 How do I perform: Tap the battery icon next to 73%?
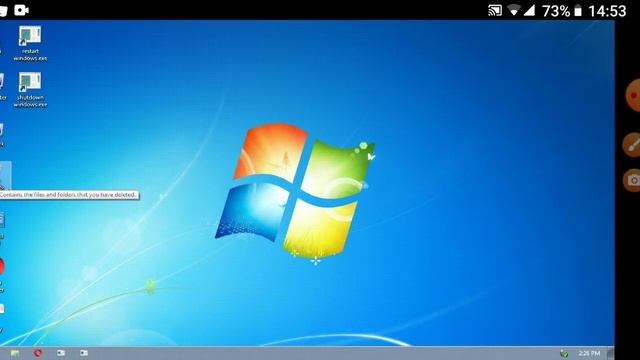578,11
